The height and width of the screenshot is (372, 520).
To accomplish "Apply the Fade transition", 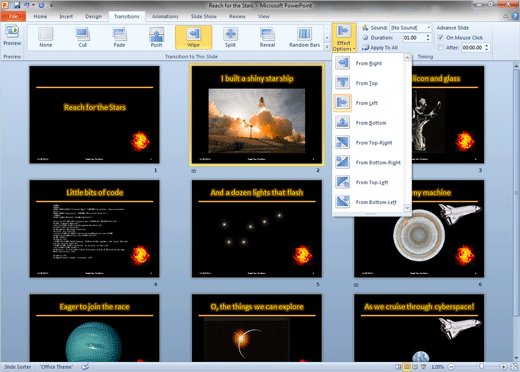I will (x=119, y=37).
